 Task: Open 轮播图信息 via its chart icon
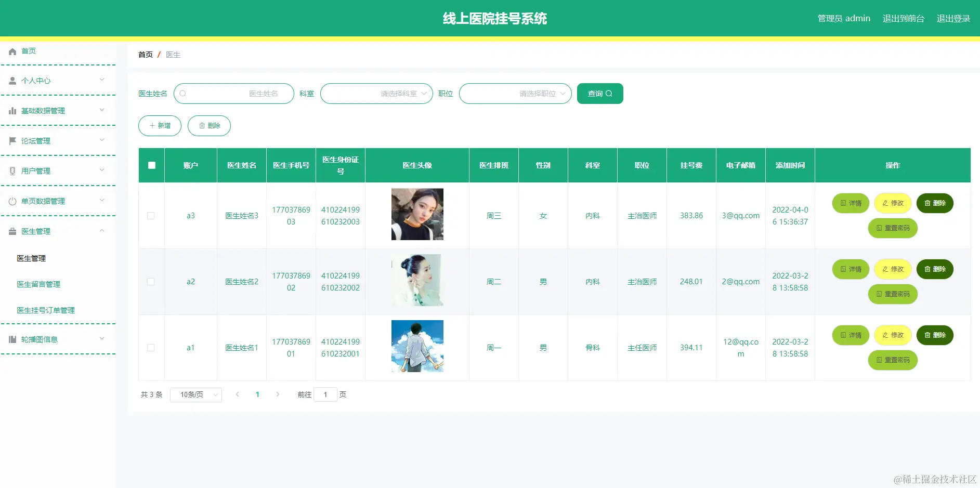[12, 339]
